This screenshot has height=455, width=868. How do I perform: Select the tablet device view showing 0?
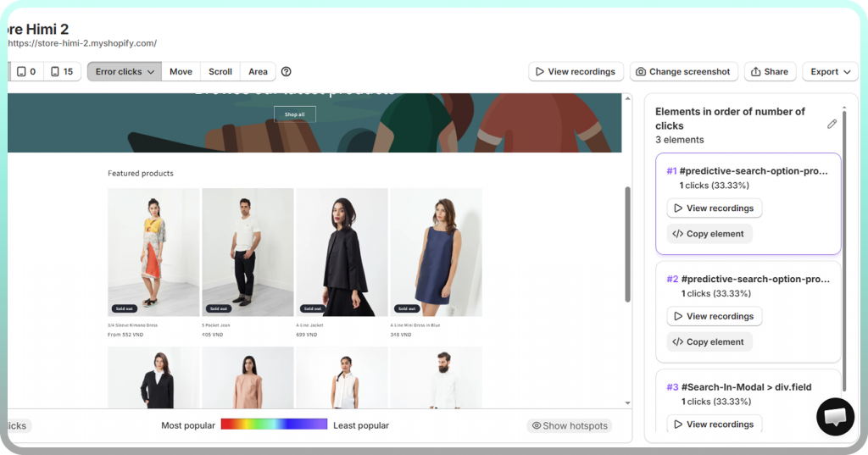click(x=27, y=72)
